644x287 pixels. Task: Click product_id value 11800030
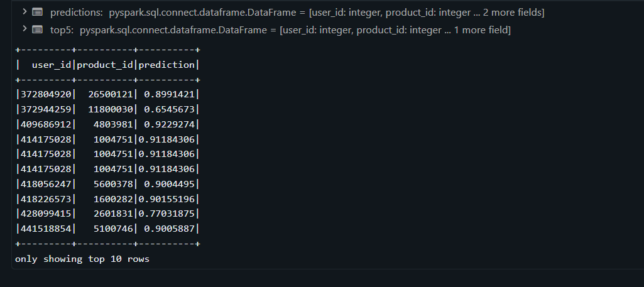(x=111, y=109)
